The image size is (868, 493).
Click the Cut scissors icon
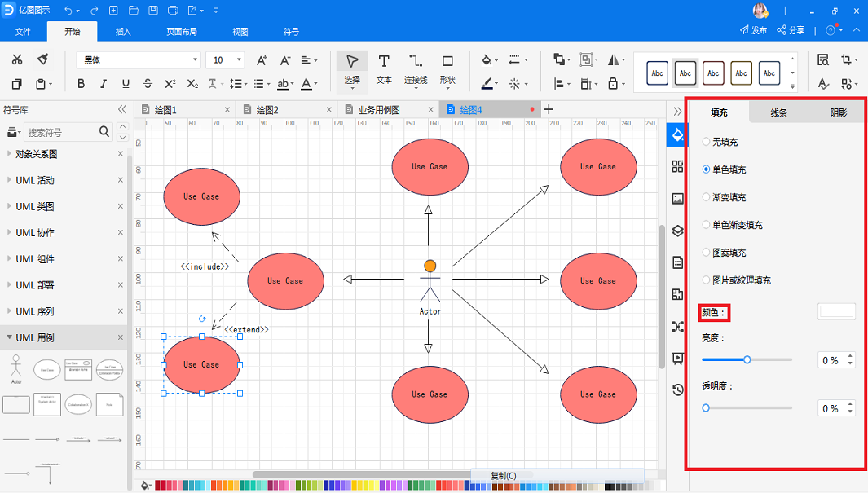point(17,59)
